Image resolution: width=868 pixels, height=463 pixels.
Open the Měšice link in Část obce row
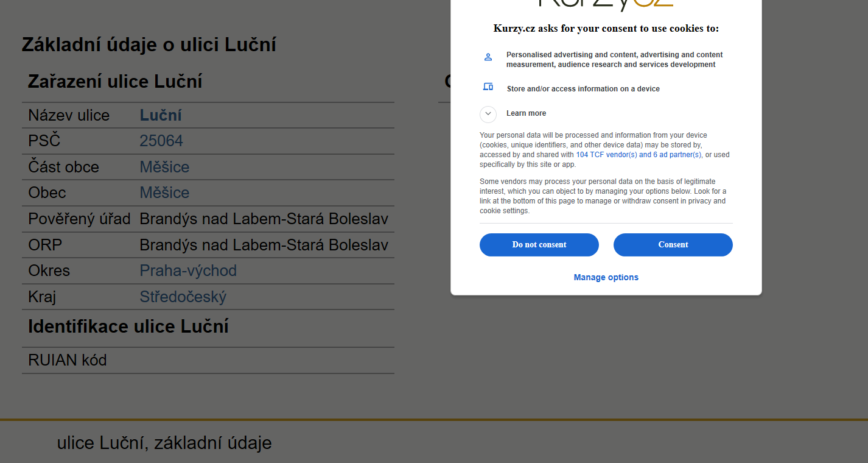click(x=164, y=167)
